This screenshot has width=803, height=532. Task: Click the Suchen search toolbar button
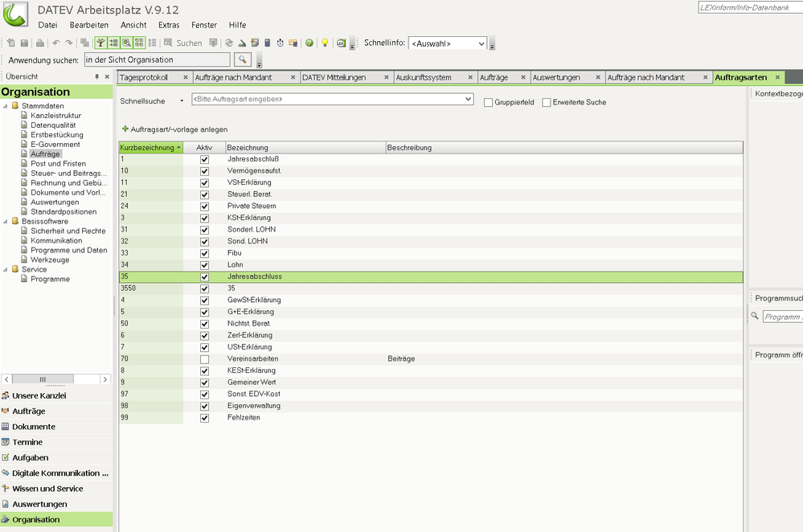pos(182,43)
